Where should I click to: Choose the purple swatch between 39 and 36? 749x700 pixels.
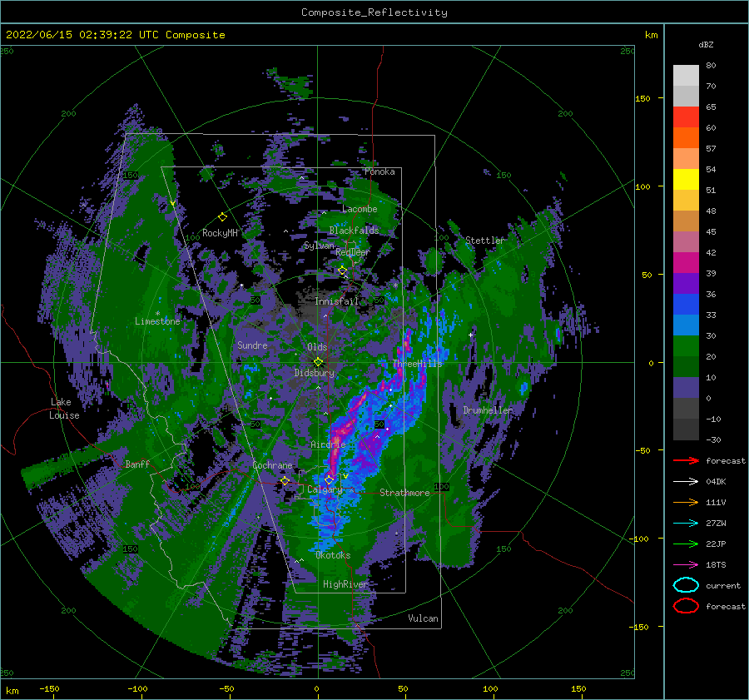[x=686, y=283]
